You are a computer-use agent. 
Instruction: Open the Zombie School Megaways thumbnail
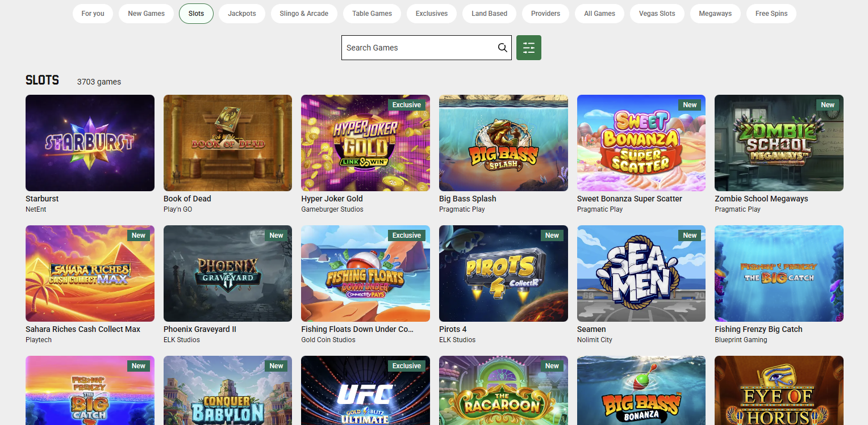(779, 143)
